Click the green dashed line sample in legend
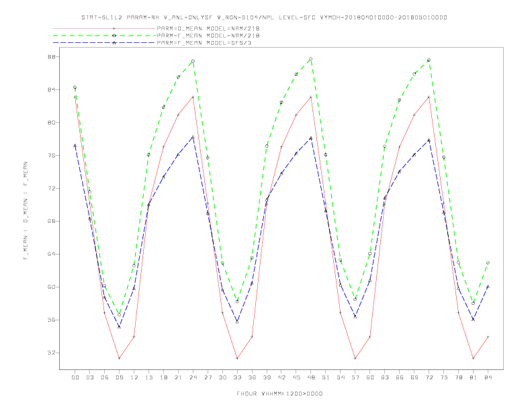Viewport: 532px width, 411px height. [x=104, y=36]
